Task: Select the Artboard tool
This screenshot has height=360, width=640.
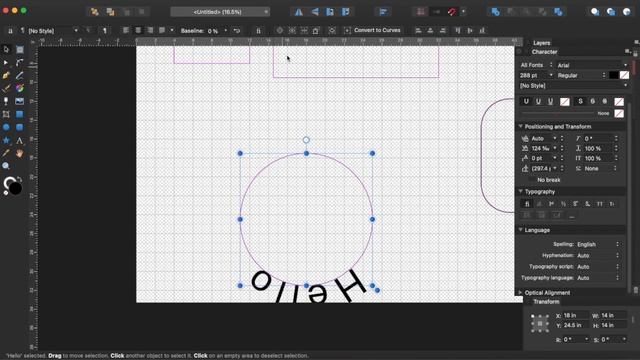Action: coord(20,49)
